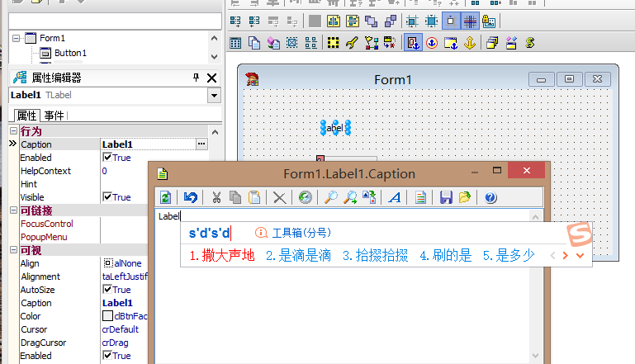The width and height of the screenshot is (635, 364).
Task: Click the Save floppy disk icon
Action: [446, 197]
